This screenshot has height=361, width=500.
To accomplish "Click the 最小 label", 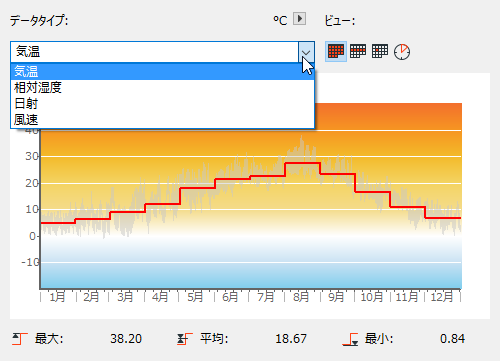I will [x=379, y=339].
